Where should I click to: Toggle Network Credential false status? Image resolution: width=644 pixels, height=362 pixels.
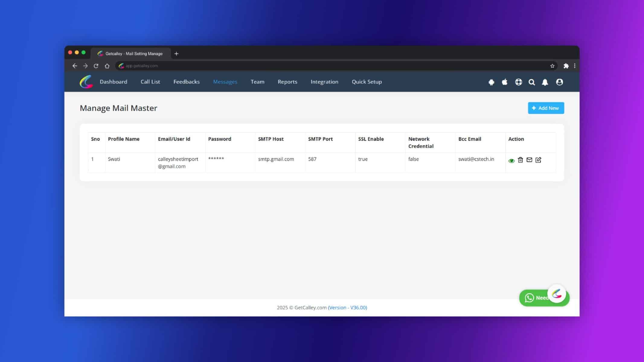tap(414, 159)
